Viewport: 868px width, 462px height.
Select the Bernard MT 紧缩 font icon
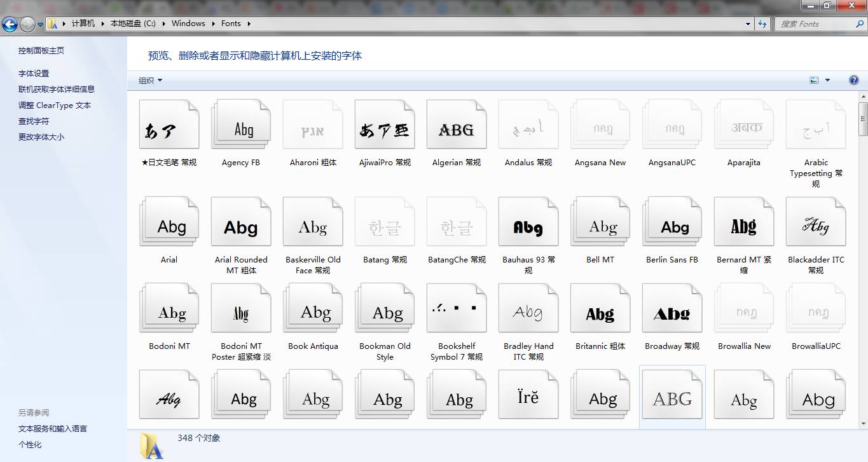coord(744,222)
